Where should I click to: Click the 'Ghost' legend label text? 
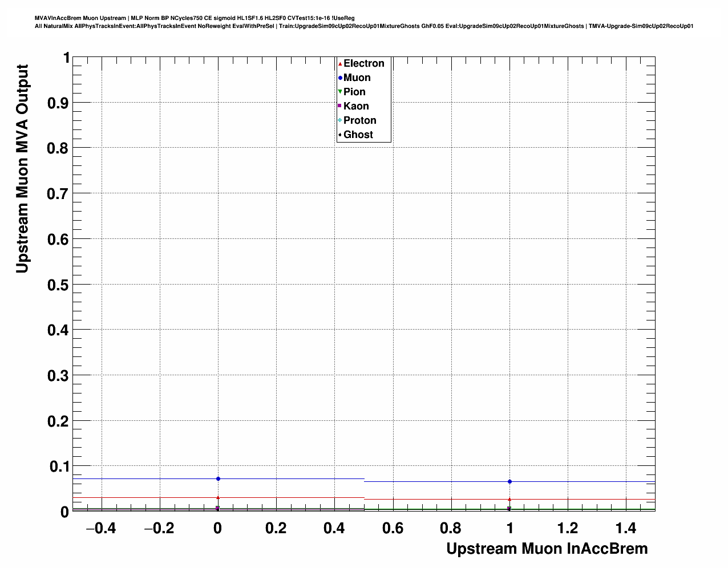(358, 135)
